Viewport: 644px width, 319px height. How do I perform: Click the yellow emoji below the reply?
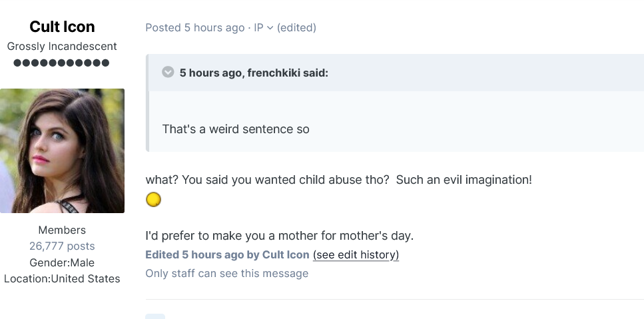(153, 199)
